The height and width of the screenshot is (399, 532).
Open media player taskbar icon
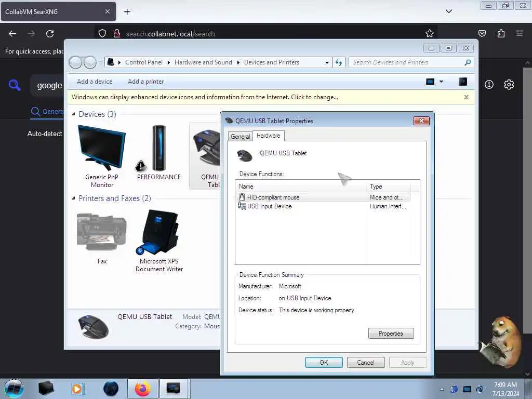77,389
